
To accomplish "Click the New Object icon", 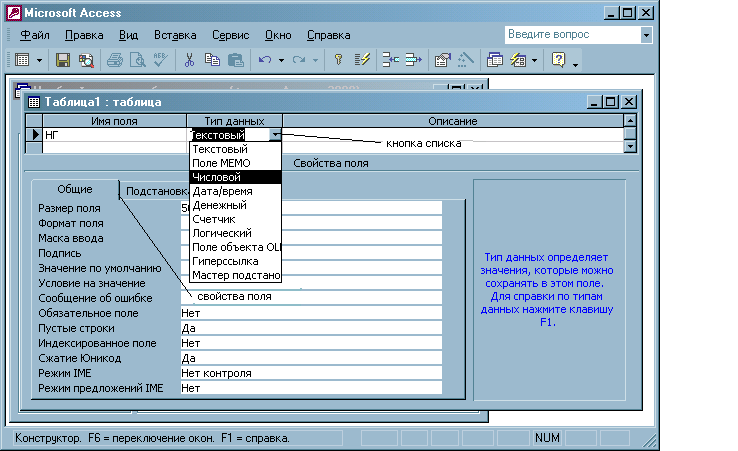I will click(518, 60).
